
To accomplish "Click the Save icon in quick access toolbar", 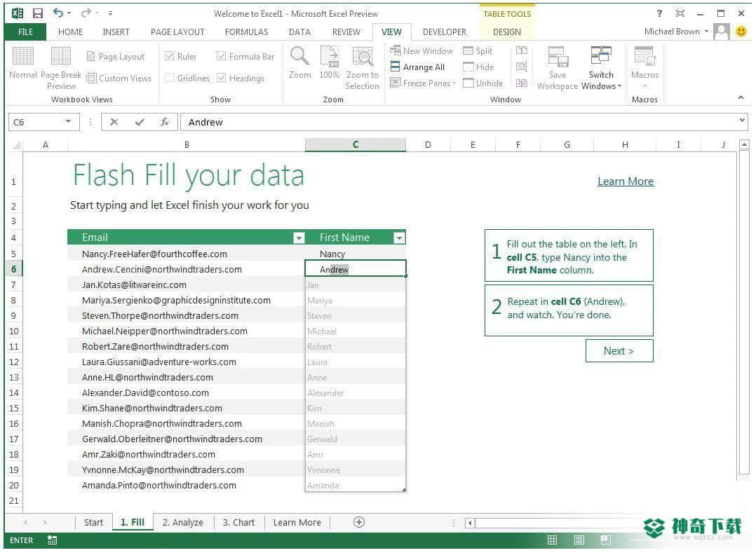I will pos(38,13).
